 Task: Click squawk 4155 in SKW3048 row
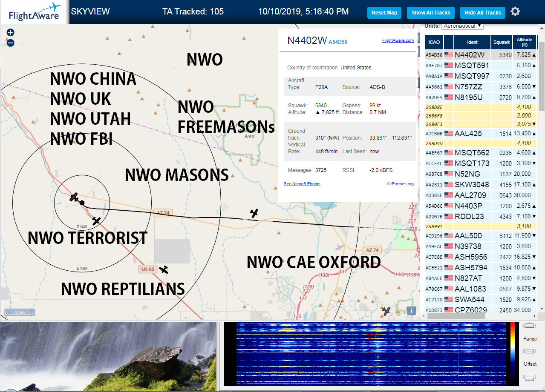pyautogui.click(x=505, y=185)
